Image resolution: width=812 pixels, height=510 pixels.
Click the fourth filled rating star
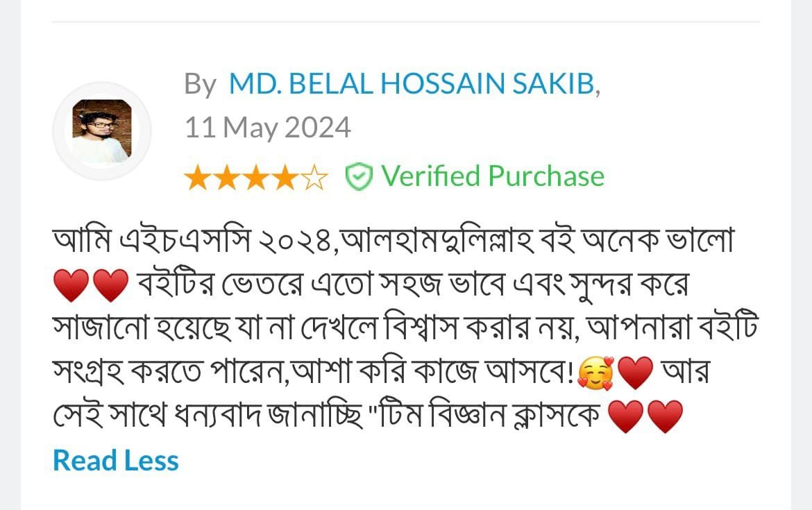[285, 178]
